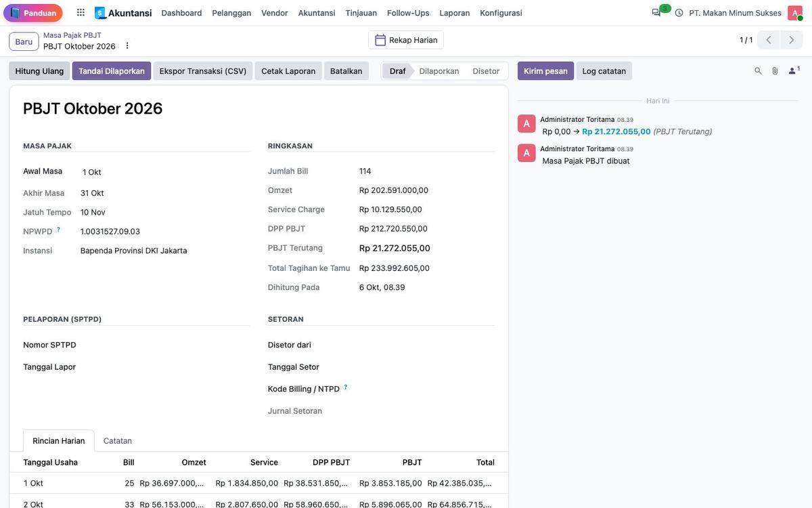The height and width of the screenshot is (508, 812).
Task: Open Rekap Harian calendar button
Action: (406, 40)
